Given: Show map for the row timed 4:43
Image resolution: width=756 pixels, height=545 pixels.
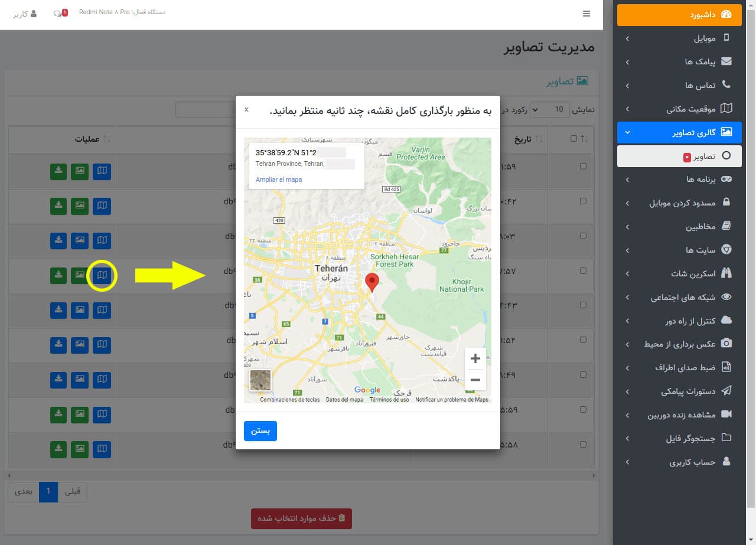Looking at the screenshot, I should (x=102, y=311).
